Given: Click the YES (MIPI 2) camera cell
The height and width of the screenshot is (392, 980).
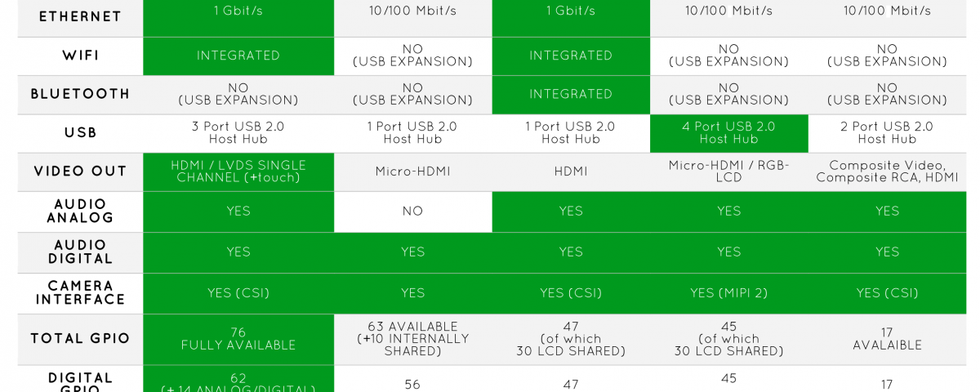Looking at the screenshot, I should tap(728, 293).
